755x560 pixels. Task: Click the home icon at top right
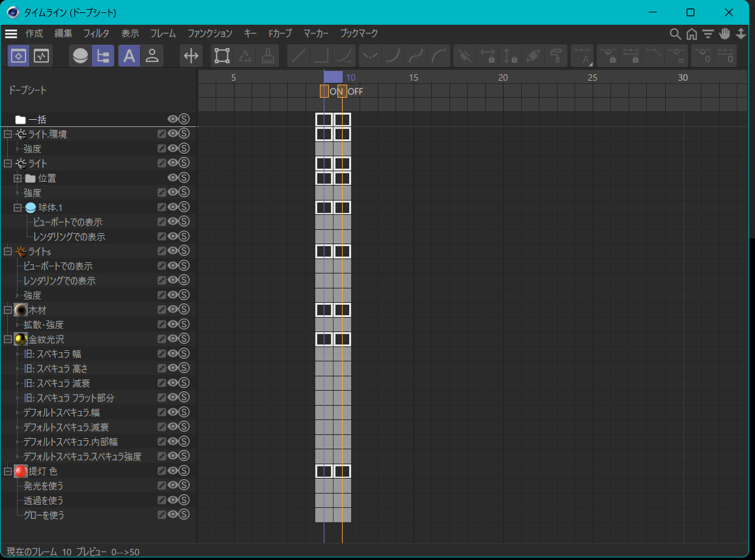tap(691, 34)
